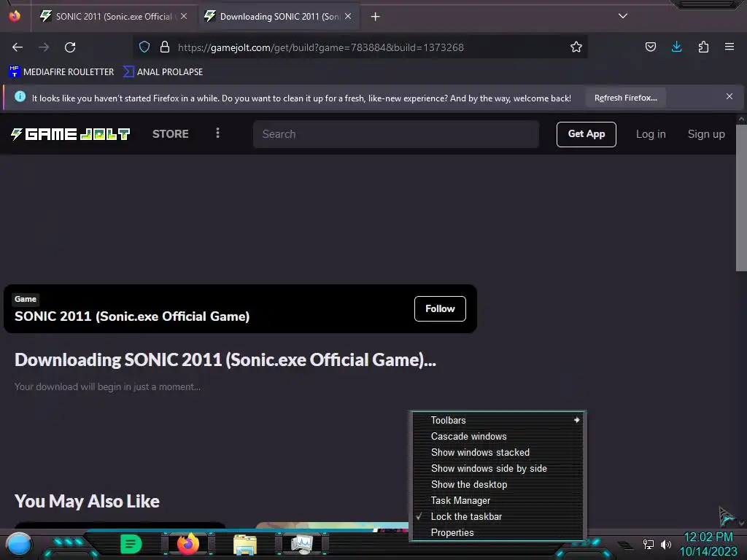Reload the page with the refresh icon
747x560 pixels.
[70, 47]
